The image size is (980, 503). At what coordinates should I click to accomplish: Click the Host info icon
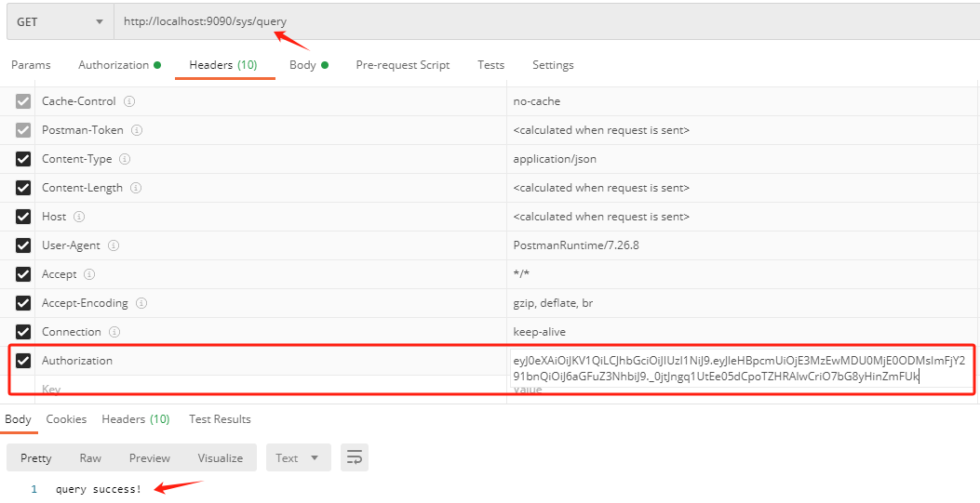[79, 217]
